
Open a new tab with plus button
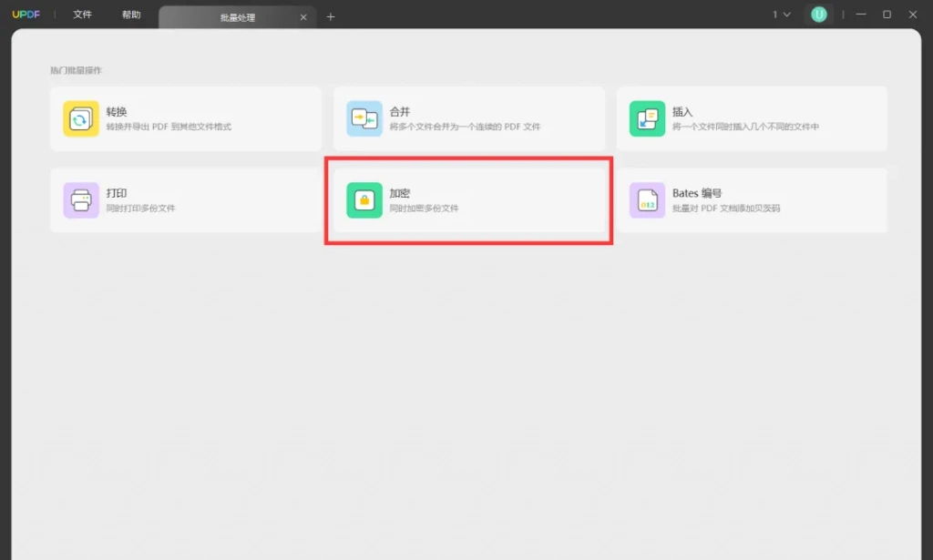331,16
